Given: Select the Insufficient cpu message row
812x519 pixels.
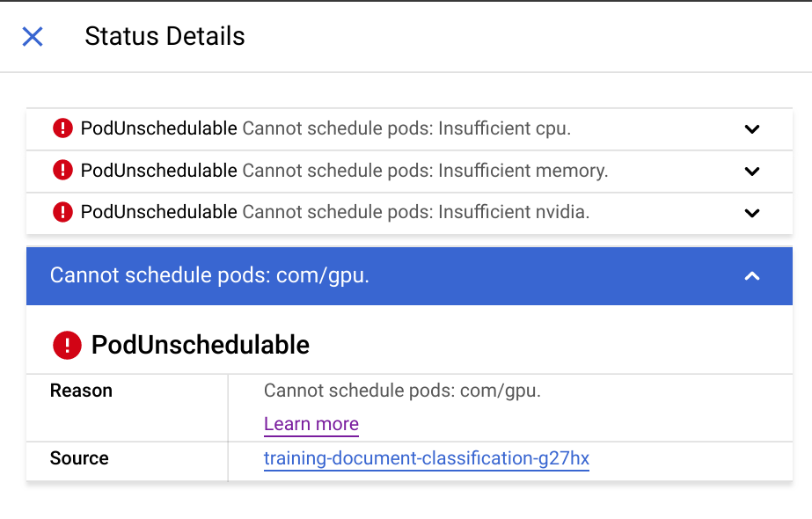Looking at the screenshot, I should (x=406, y=128).
